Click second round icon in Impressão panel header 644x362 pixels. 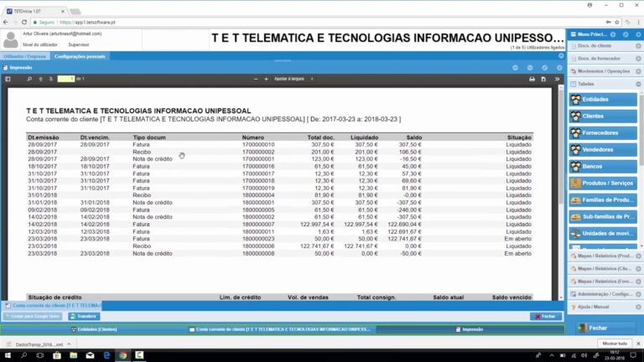tap(530, 68)
